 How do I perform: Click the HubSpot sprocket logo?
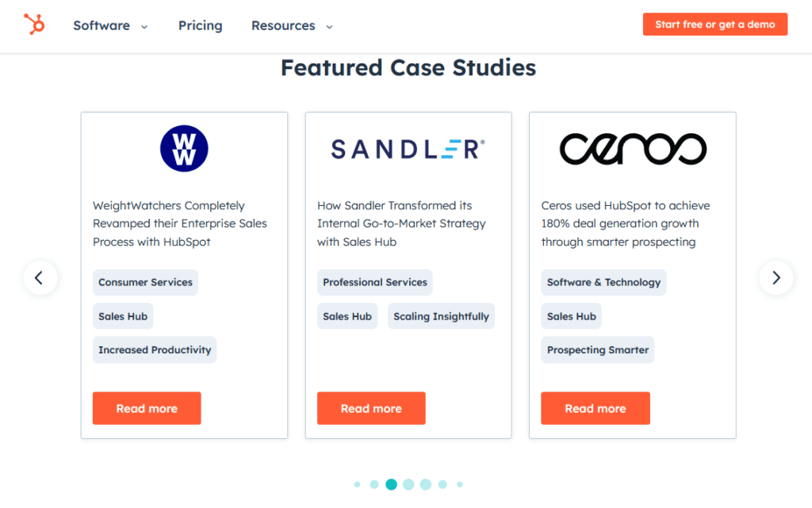(x=34, y=25)
